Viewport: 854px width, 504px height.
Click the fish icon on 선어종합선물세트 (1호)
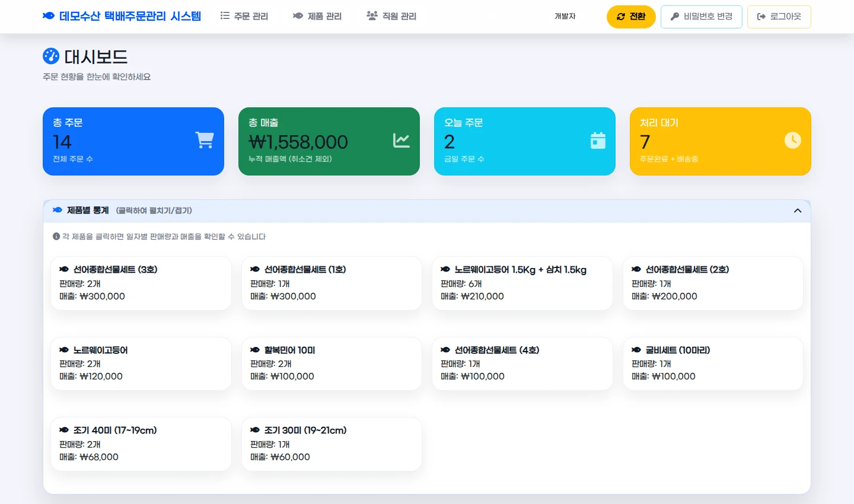(255, 269)
